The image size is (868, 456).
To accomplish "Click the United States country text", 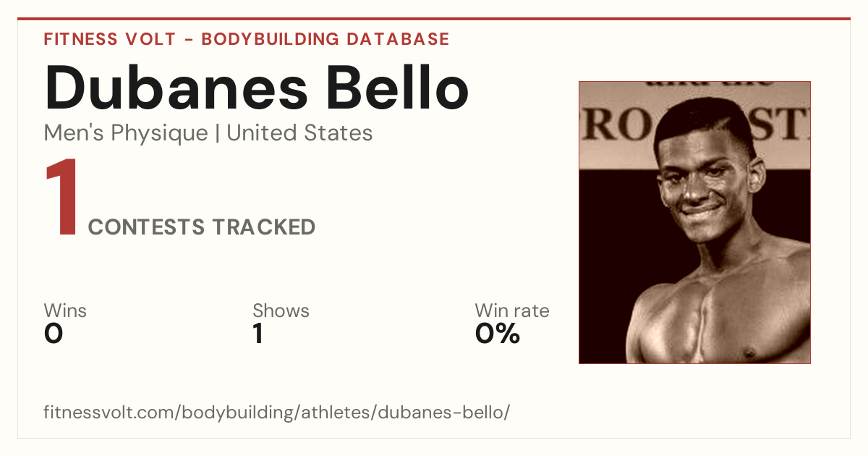I will [x=299, y=133].
